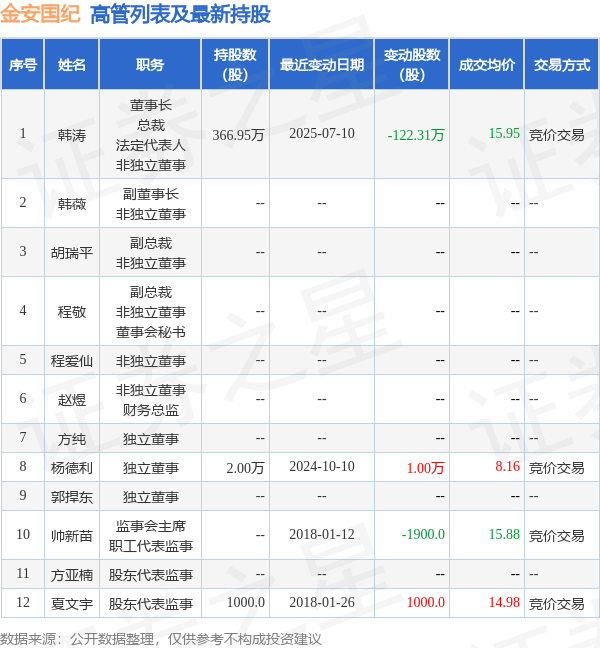This screenshot has height=648, width=600.
Task: Click 竞价交易 in 帅新苗's row
Action: coord(557,536)
